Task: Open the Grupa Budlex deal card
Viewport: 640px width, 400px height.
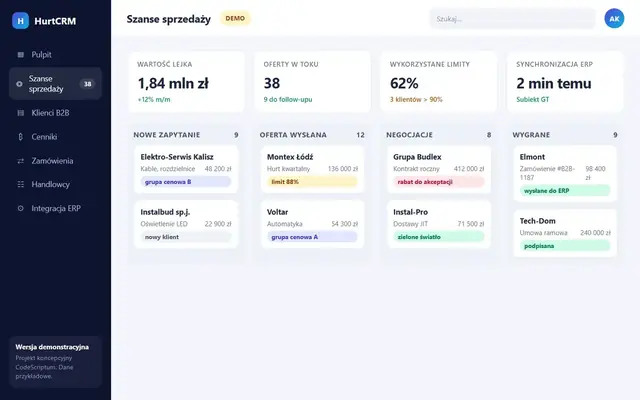Action: (439, 169)
